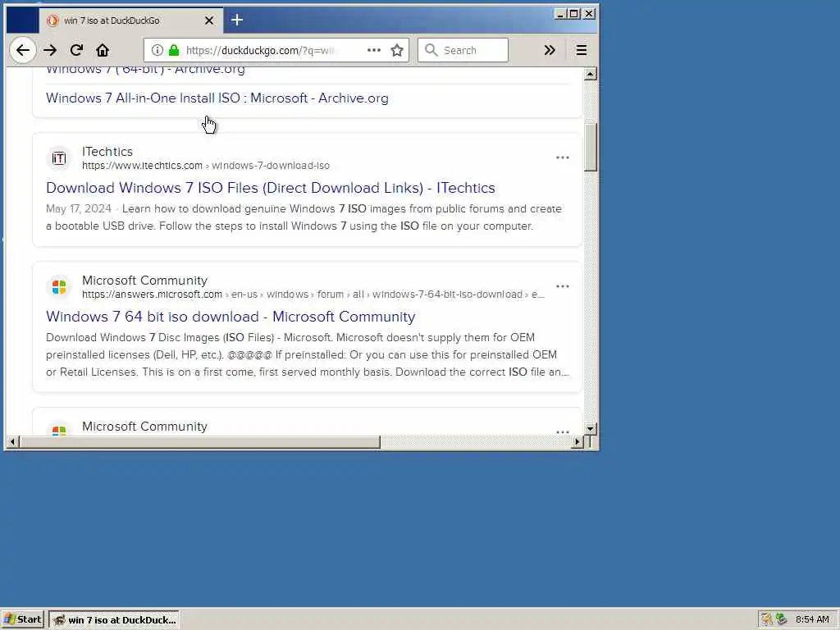Image resolution: width=840 pixels, height=630 pixels.
Task: Click scroll right arrow on horizontal scrollbar
Action: pyautogui.click(x=577, y=442)
